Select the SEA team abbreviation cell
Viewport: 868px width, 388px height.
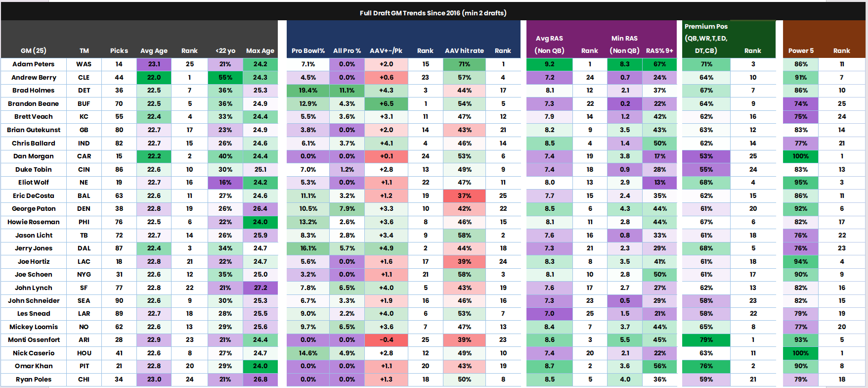pyautogui.click(x=84, y=300)
